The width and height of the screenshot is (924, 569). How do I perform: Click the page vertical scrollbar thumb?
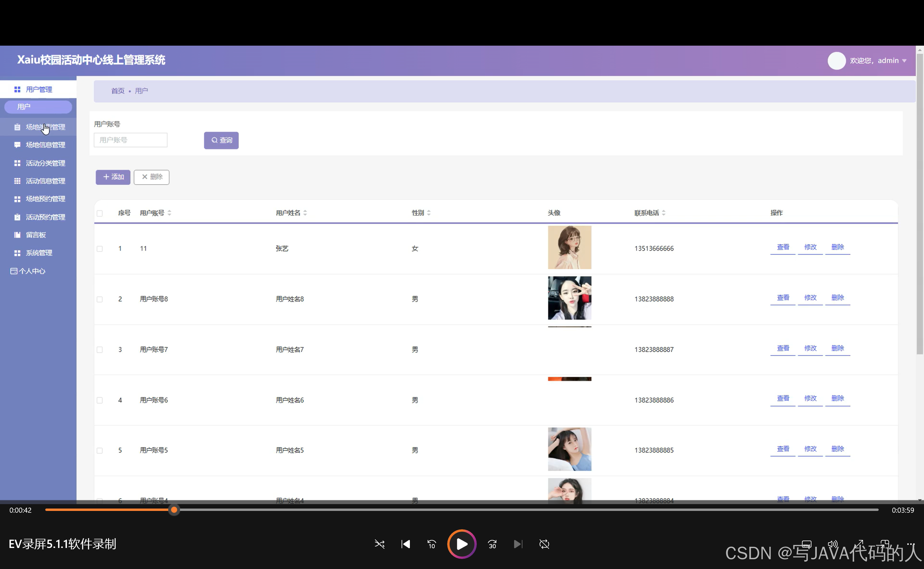[920, 204]
